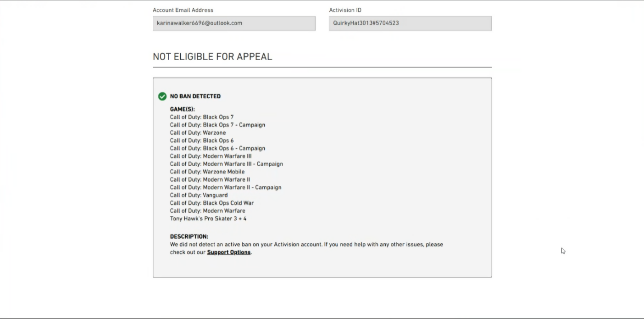Click the NOT ELIGIBLE FOR APPEAL heading

(x=212, y=57)
